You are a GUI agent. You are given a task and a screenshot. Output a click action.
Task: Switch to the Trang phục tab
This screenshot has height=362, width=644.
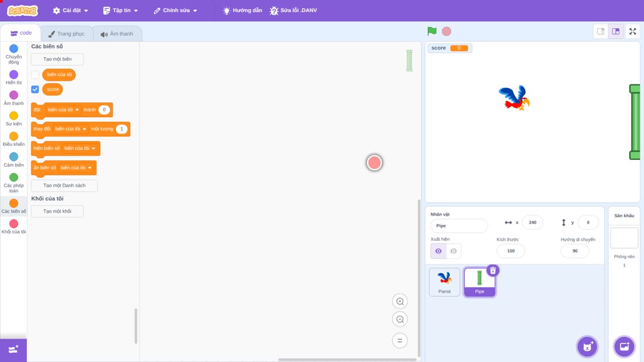point(66,34)
